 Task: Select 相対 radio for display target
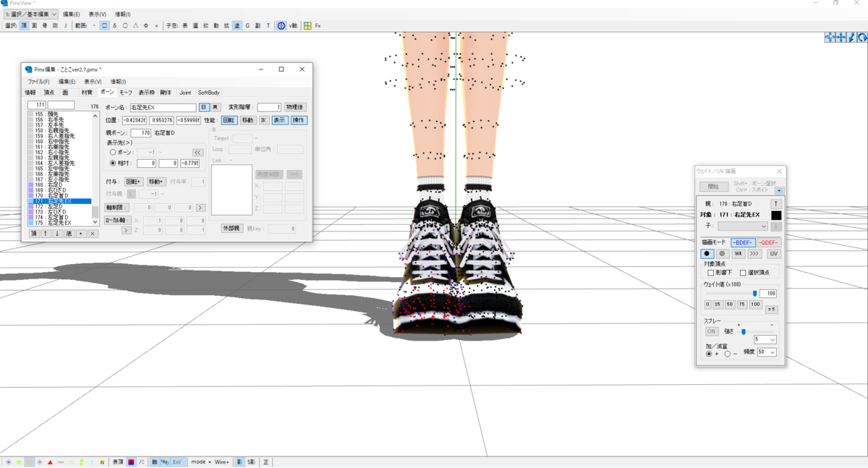pyautogui.click(x=113, y=163)
